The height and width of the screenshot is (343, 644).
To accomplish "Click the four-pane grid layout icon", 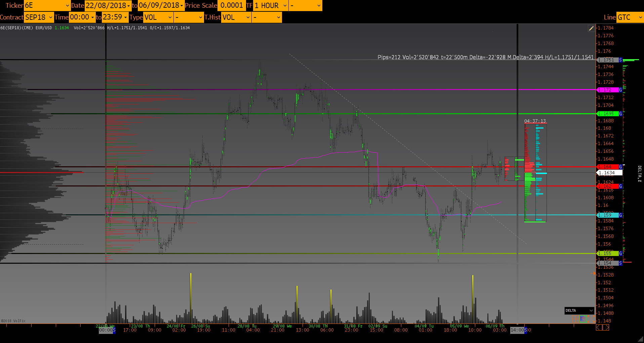I will click(x=575, y=319).
